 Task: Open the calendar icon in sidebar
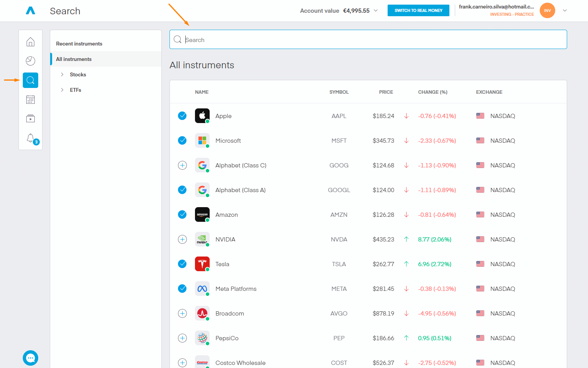[x=31, y=100]
